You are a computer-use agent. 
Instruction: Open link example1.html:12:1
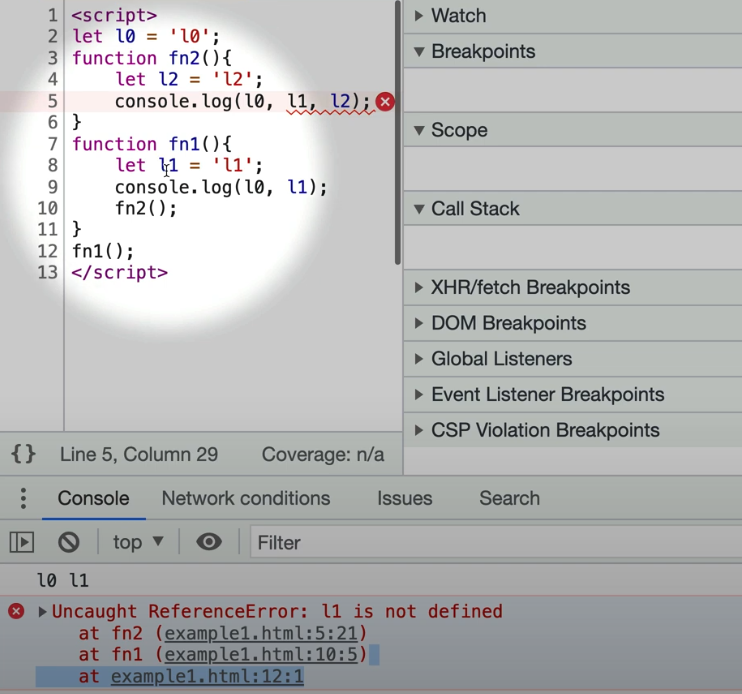[207, 676]
